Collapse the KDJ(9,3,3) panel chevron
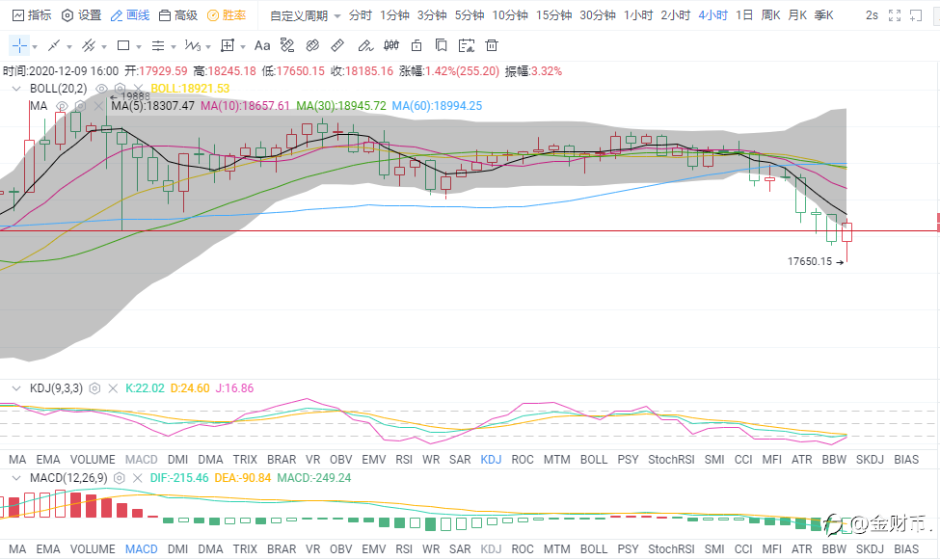 (16, 388)
